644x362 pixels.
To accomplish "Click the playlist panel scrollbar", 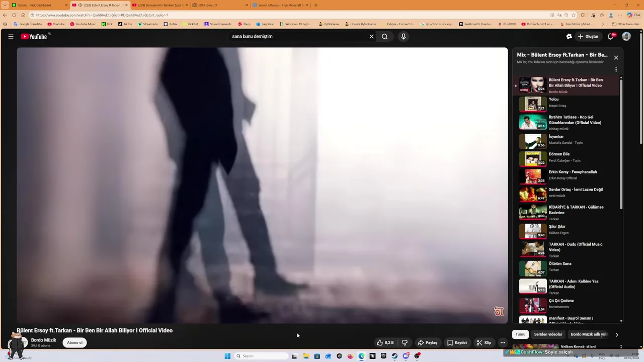I will coord(621,143).
